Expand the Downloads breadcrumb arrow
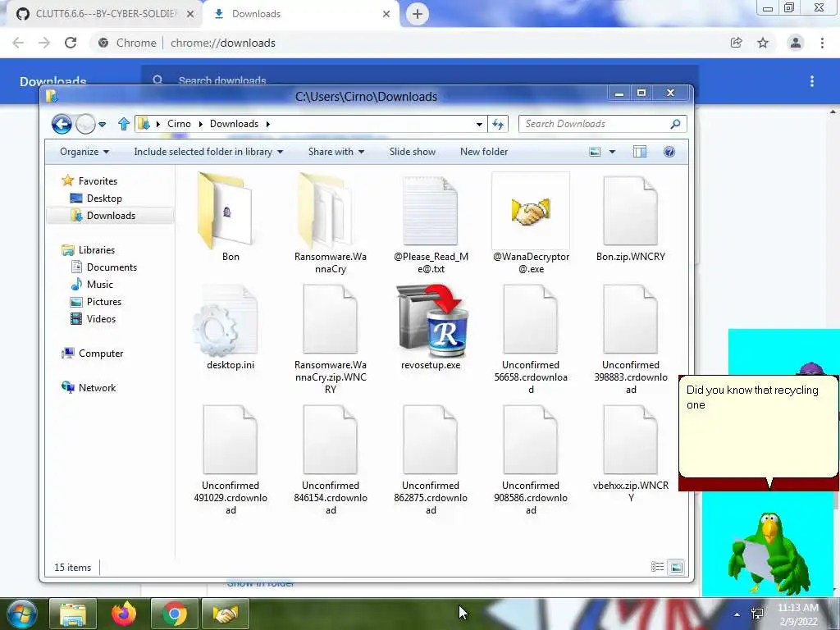 (x=268, y=125)
